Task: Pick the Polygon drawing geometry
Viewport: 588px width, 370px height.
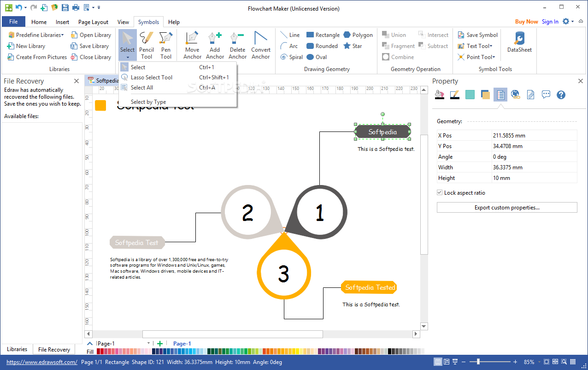Action: [x=358, y=35]
